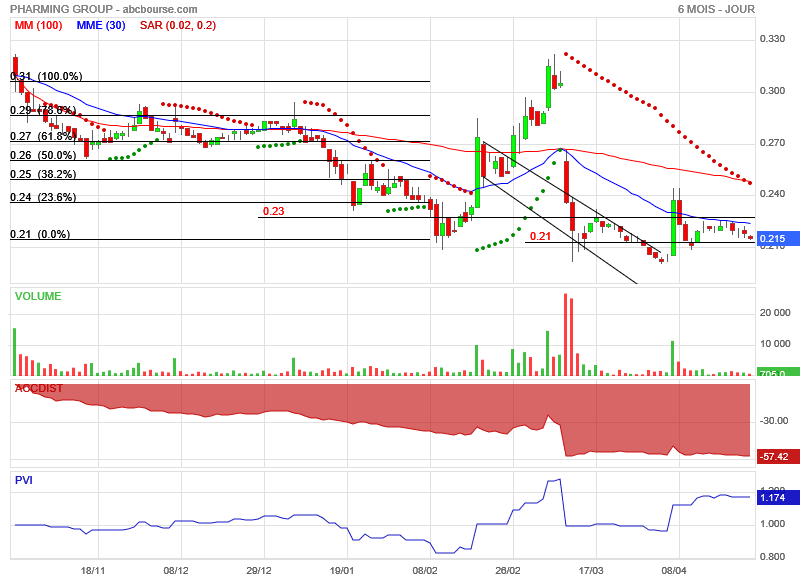
Task: Select the MM (100) legend label
Action: (38, 25)
